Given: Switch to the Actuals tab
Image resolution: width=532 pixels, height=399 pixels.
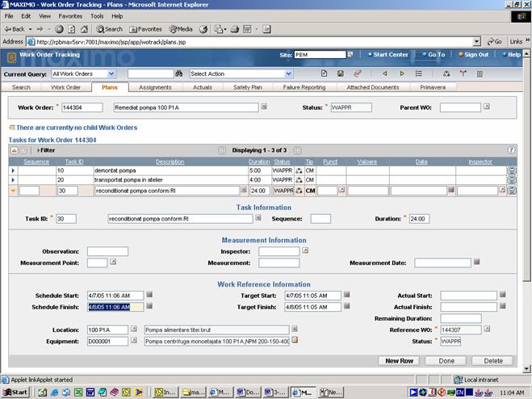Looking at the screenshot, I should pyautogui.click(x=203, y=87).
